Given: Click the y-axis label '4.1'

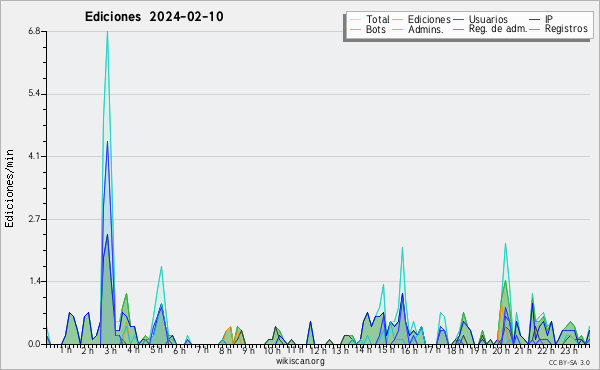Looking at the screenshot, I should [x=34, y=156].
